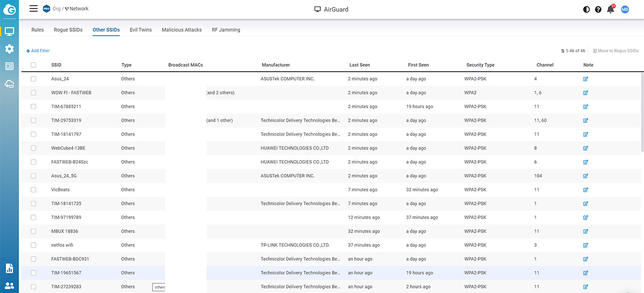Open the list panel sidebar icon
The width and height of the screenshot is (644, 293).
coord(10,66)
